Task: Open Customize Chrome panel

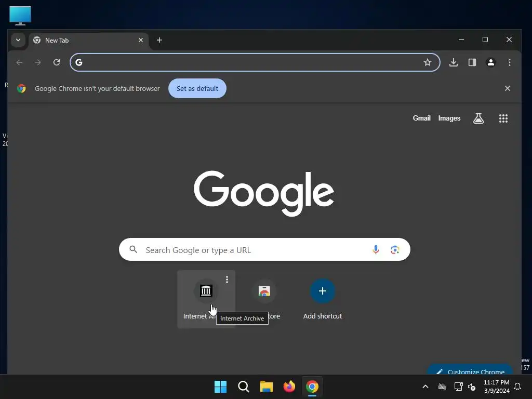Action: pyautogui.click(x=470, y=369)
